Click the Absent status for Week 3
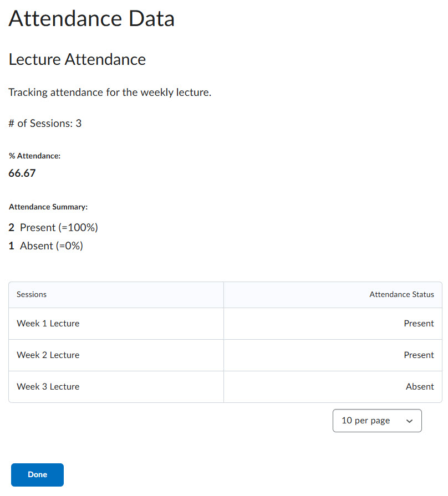The image size is (448, 496). pos(420,387)
